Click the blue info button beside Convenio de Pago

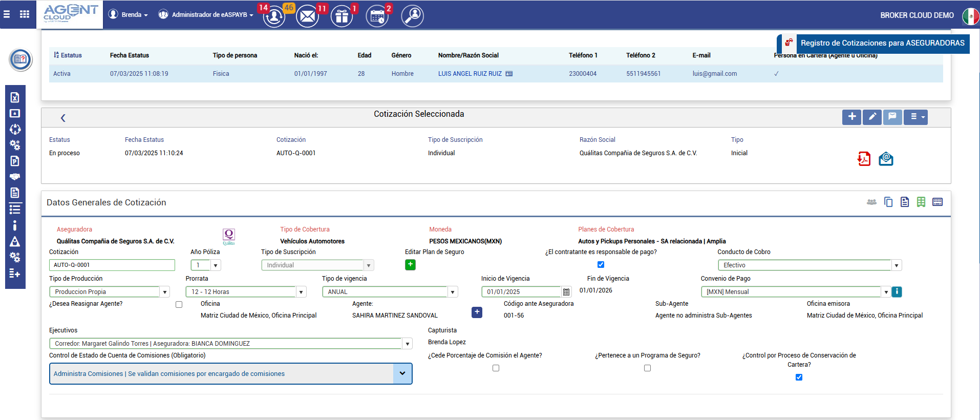[x=897, y=291]
